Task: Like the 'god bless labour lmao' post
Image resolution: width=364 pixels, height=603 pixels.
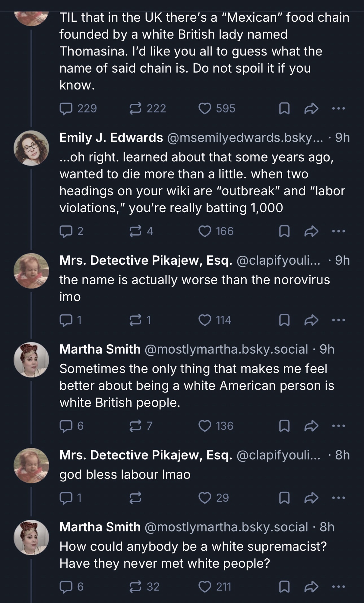Action: tap(205, 497)
